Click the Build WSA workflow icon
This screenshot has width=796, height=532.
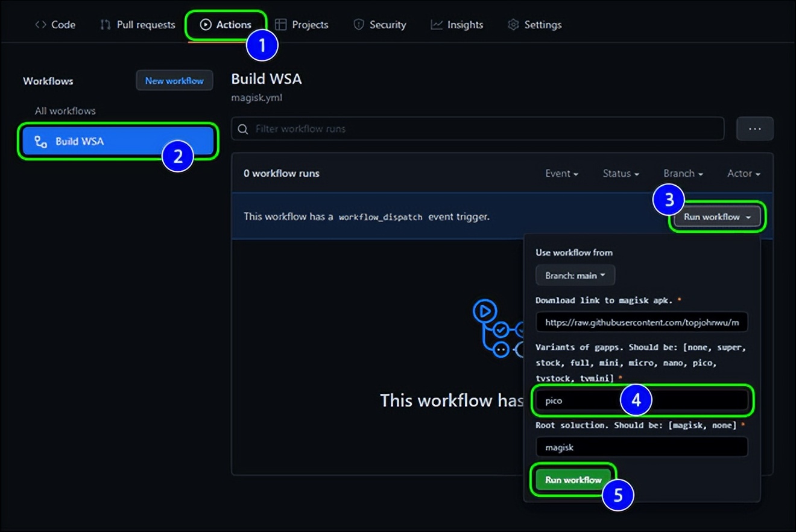41,142
